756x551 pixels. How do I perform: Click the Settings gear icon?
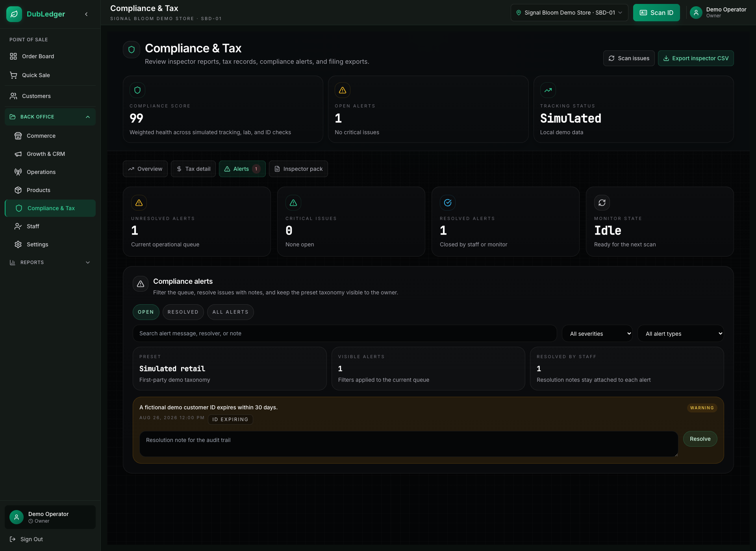click(18, 244)
